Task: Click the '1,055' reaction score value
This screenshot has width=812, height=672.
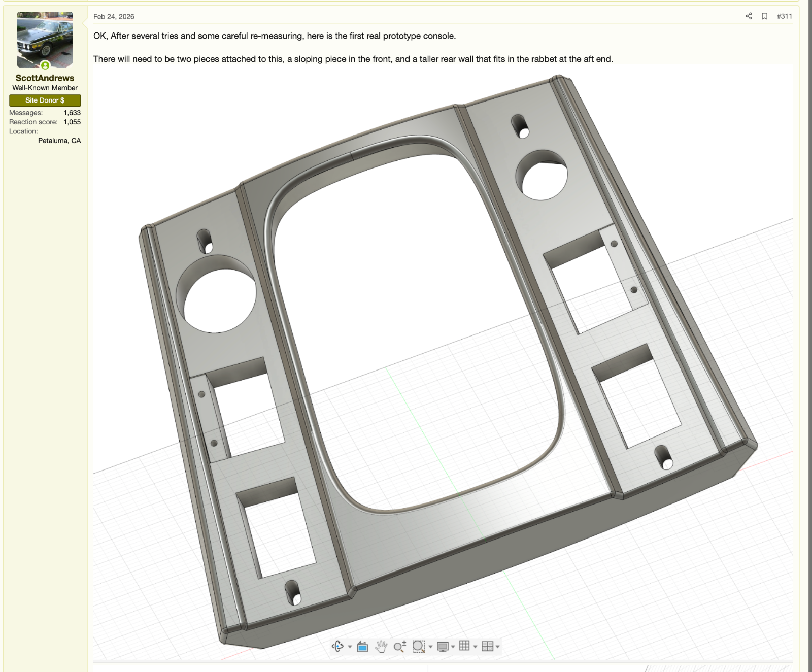Action: (x=72, y=122)
